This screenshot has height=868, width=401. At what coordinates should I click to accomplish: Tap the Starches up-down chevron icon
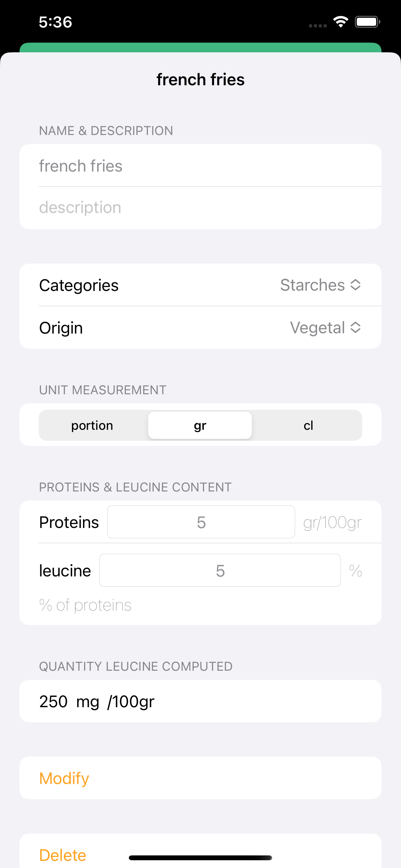pos(355,285)
